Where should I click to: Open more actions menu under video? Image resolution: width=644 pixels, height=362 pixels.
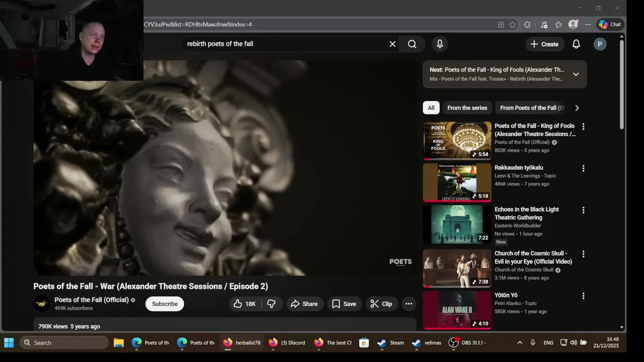click(x=409, y=304)
